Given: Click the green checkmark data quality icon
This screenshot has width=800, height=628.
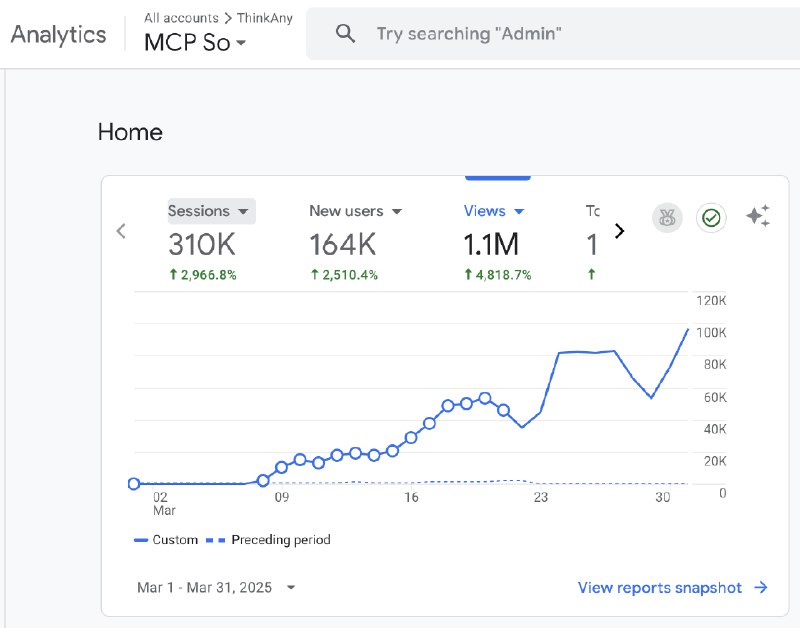Looking at the screenshot, I should [x=711, y=218].
